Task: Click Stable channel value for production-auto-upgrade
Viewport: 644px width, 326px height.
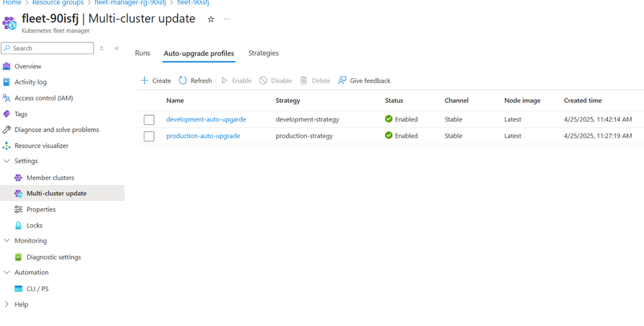Action: 453,136
